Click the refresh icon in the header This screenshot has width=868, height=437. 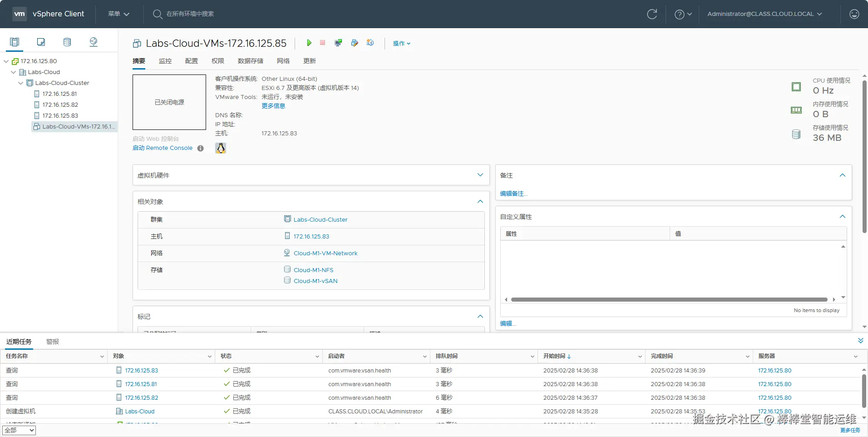tap(652, 14)
